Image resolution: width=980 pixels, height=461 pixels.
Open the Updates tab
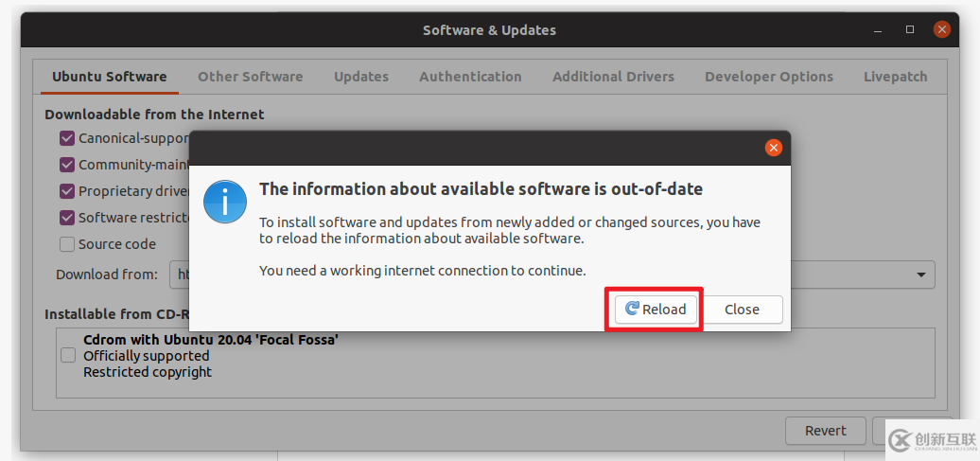[361, 77]
